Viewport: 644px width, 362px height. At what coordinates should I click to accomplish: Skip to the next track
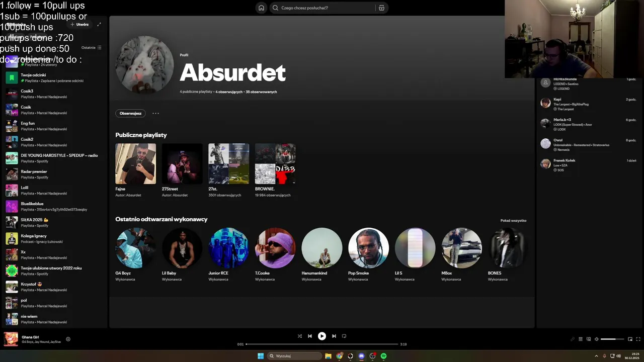pos(334,336)
